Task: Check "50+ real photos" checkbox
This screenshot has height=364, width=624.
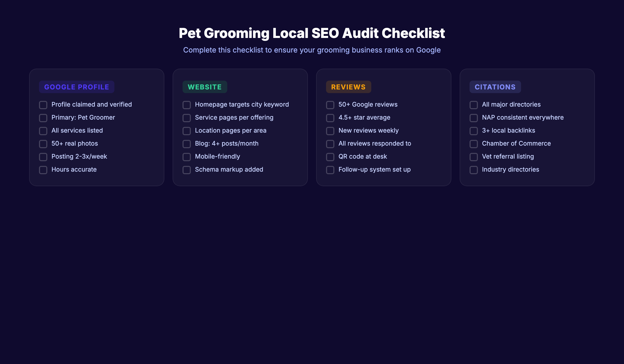Action: pos(43,144)
